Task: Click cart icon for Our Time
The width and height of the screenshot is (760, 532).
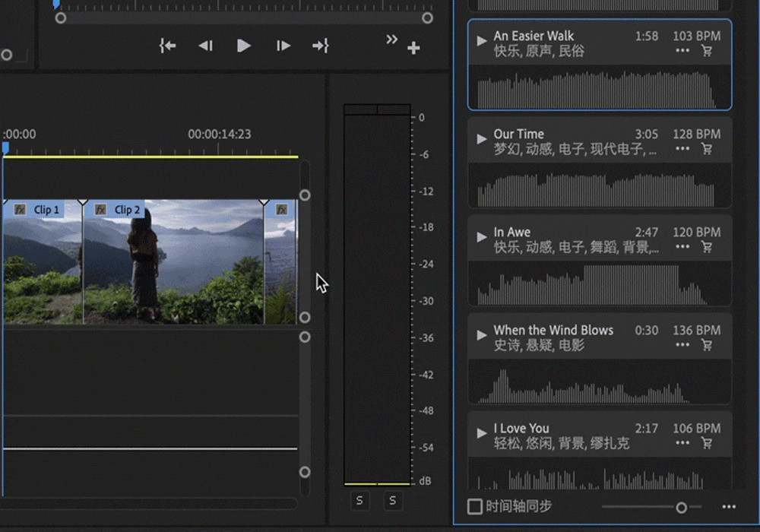Action: pyautogui.click(x=707, y=149)
